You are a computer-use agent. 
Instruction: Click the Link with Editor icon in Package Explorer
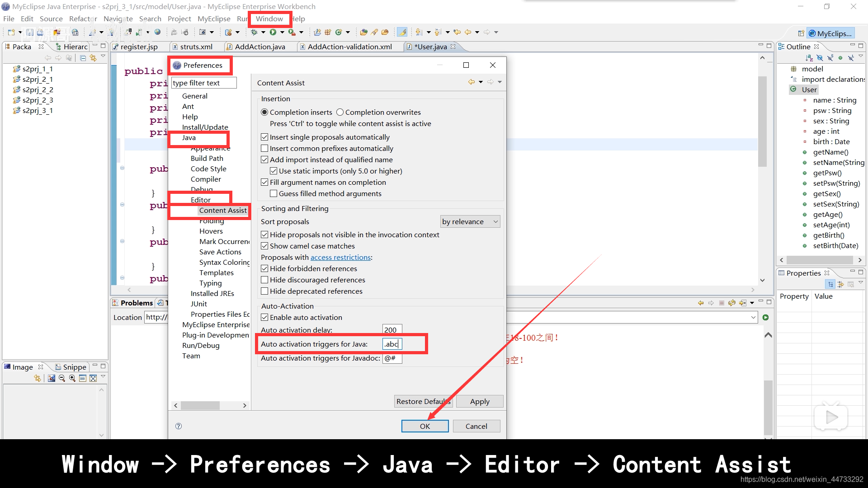click(93, 58)
